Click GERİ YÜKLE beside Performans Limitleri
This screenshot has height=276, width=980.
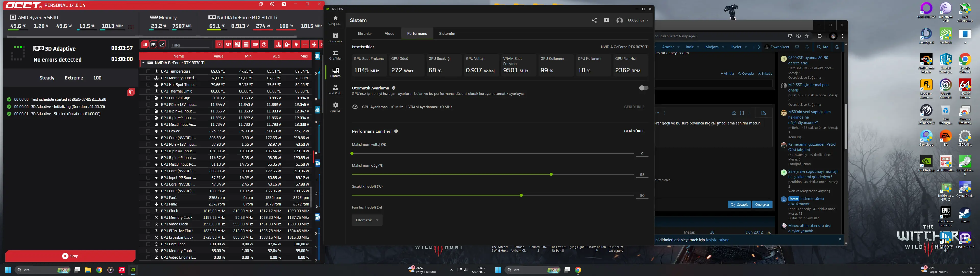click(634, 131)
